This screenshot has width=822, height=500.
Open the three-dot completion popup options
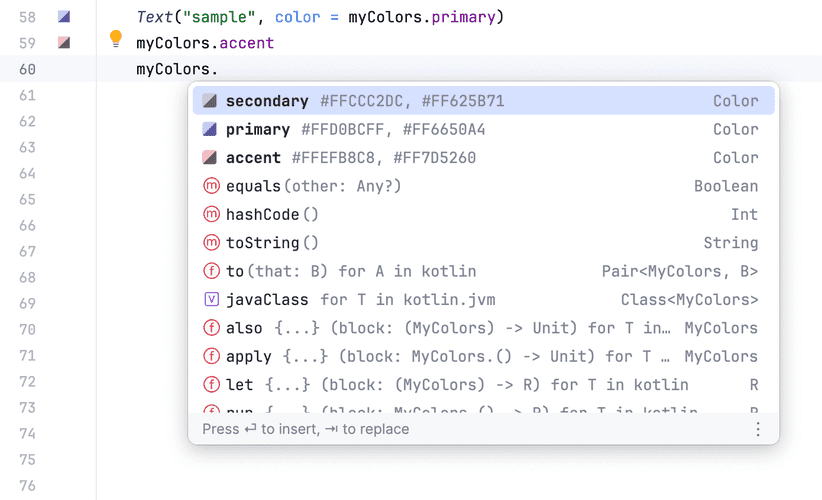(757, 429)
